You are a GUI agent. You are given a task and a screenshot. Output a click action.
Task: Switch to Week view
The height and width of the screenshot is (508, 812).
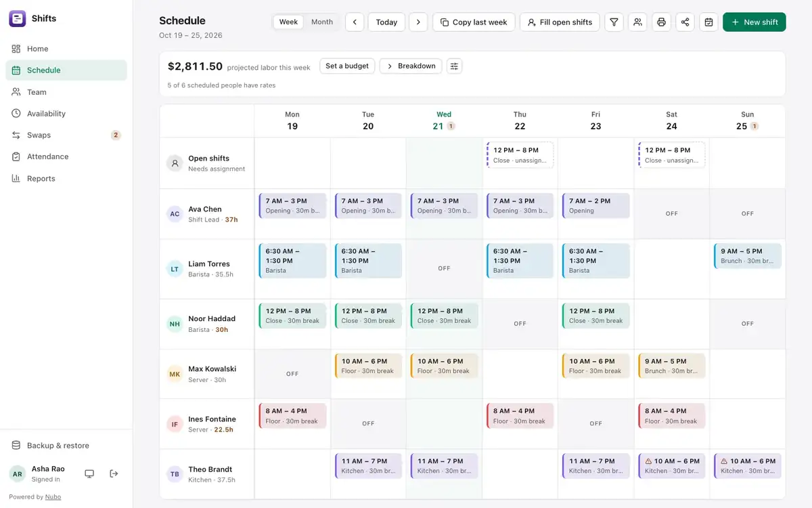[288, 22]
